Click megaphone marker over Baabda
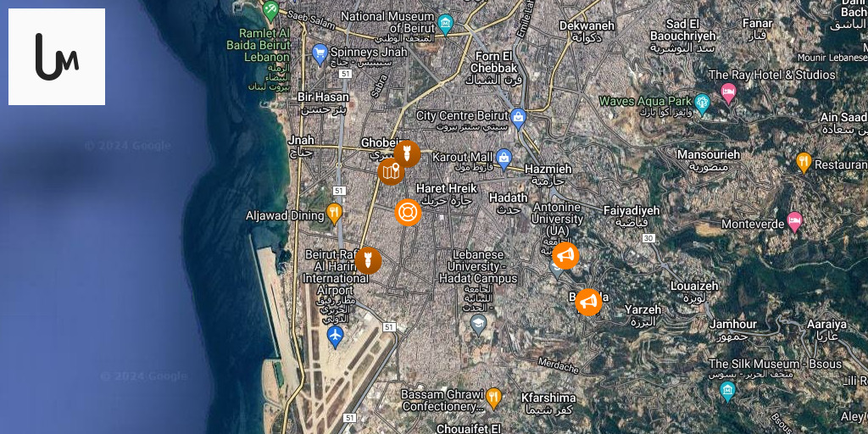 point(588,303)
